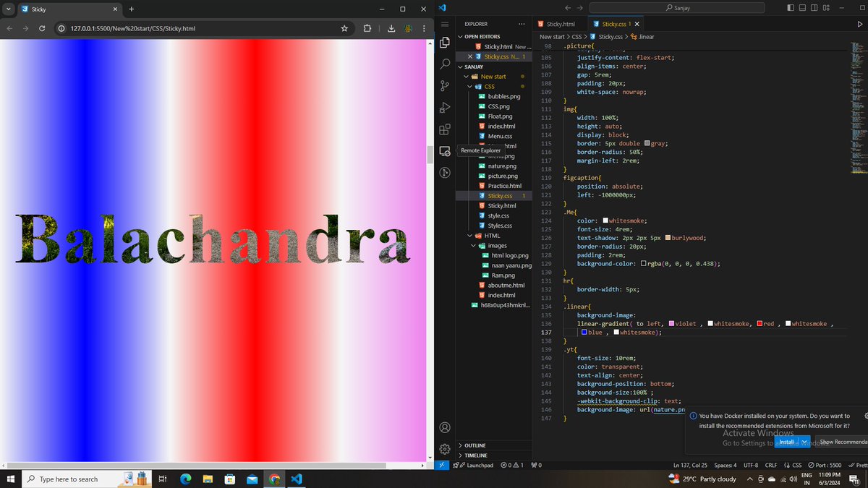Click the remote window indicator in the status bar
This screenshot has height=488, width=868.
click(442, 465)
